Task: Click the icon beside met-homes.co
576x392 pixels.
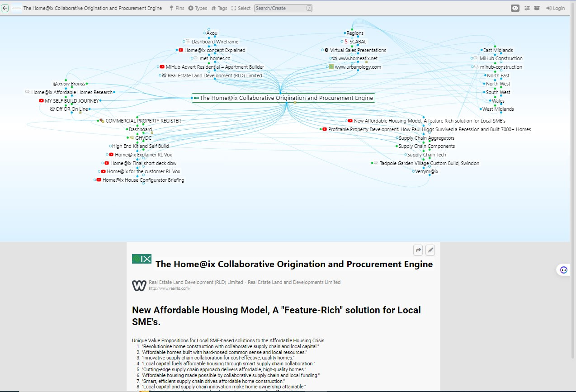Action: (196, 58)
